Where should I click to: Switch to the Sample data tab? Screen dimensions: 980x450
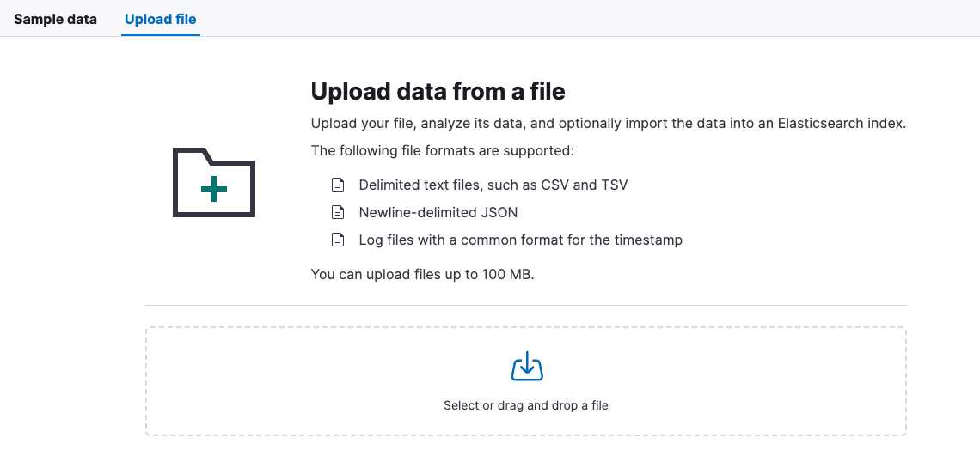click(x=55, y=19)
